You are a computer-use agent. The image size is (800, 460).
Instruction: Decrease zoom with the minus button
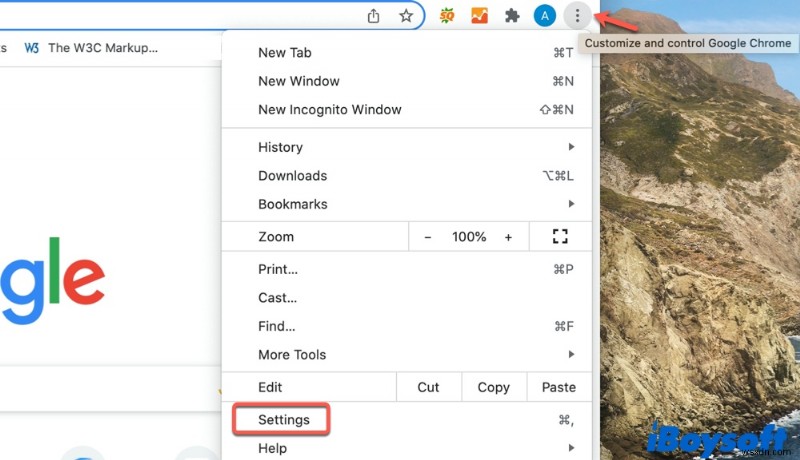[428, 237]
